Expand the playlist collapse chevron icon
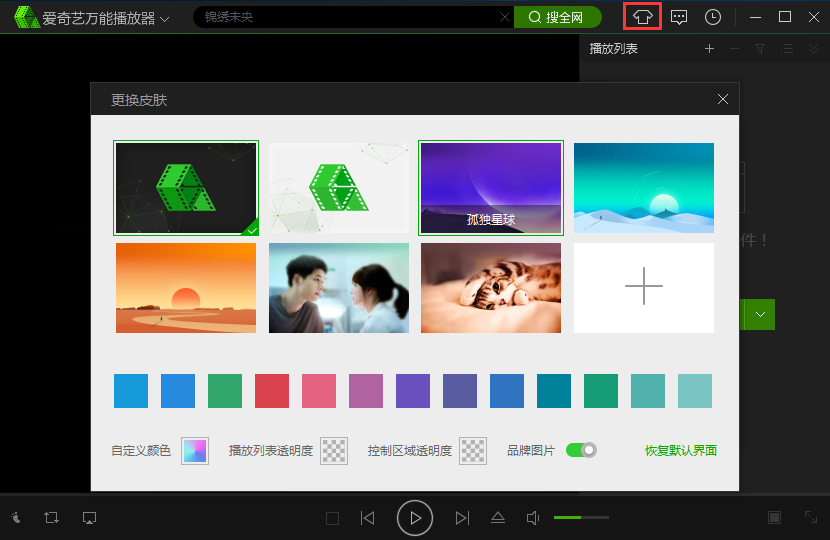 click(814, 49)
